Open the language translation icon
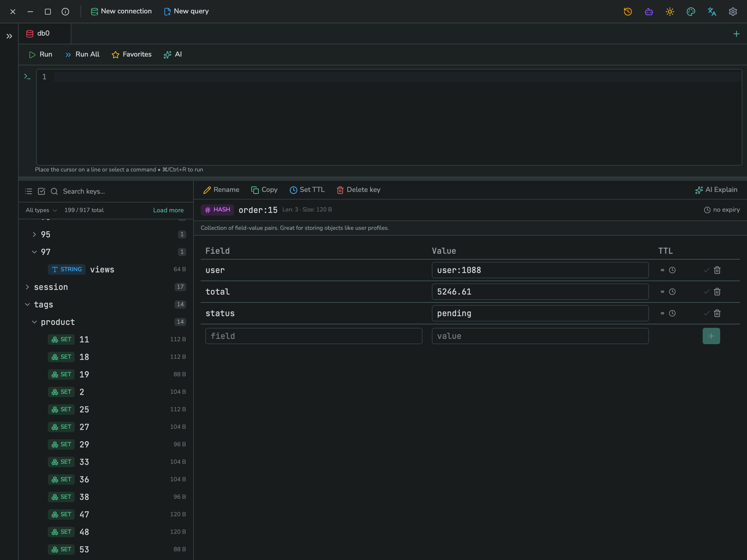 711,11
